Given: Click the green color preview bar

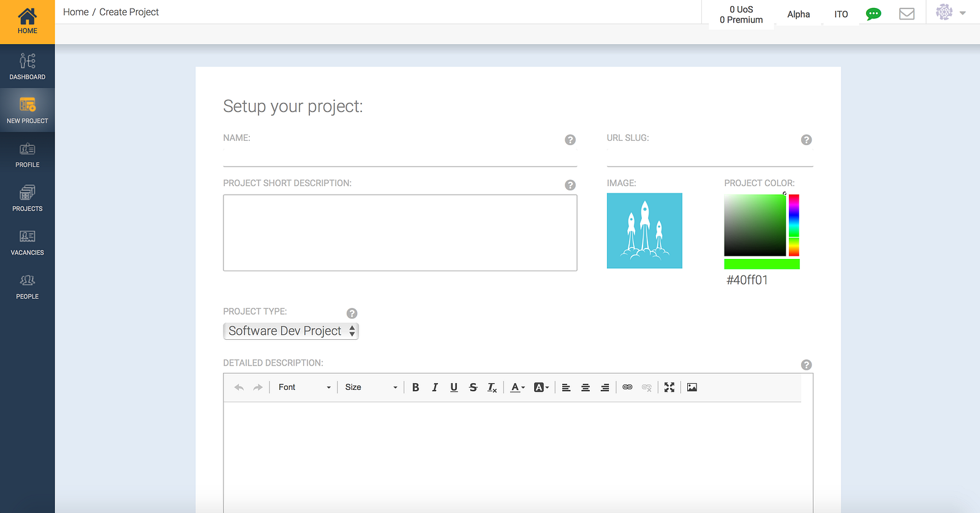Looking at the screenshot, I should (762, 264).
